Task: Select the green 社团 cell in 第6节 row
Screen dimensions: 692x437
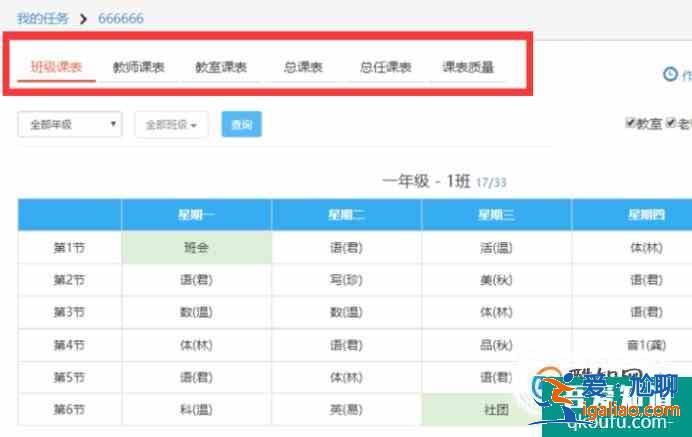Action: click(496, 410)
